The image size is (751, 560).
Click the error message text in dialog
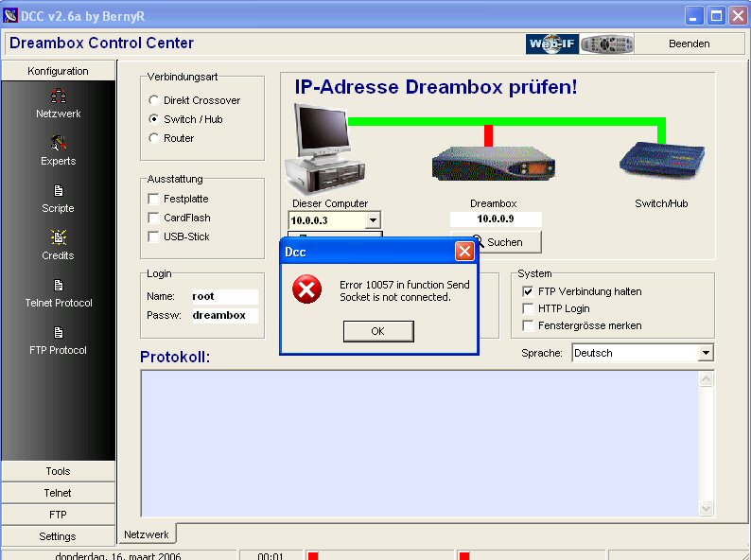(x=404, y=290)
